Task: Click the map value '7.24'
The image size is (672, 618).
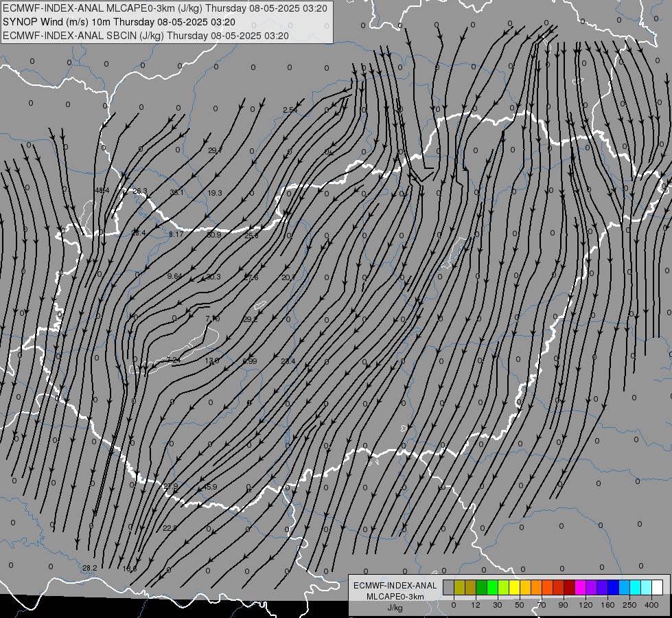Action: (174, 360)
